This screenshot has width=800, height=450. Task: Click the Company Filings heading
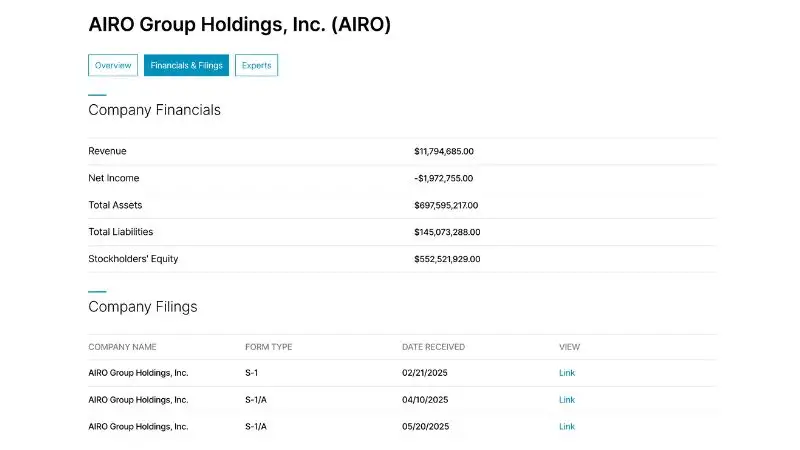pos(142,307)
